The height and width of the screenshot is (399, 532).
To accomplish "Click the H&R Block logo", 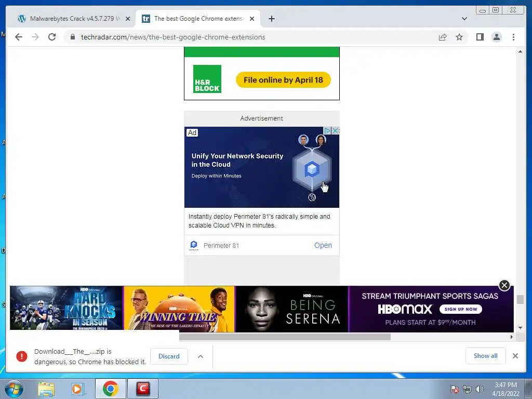I will pos(207,79).
